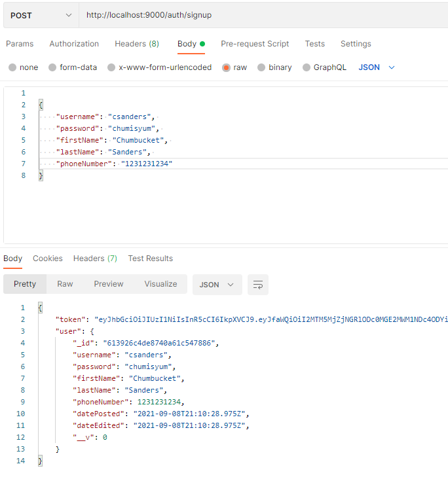Open the Tests tab
The height and width of the screenshot is (481, 448).
click(x=314, y=44)
